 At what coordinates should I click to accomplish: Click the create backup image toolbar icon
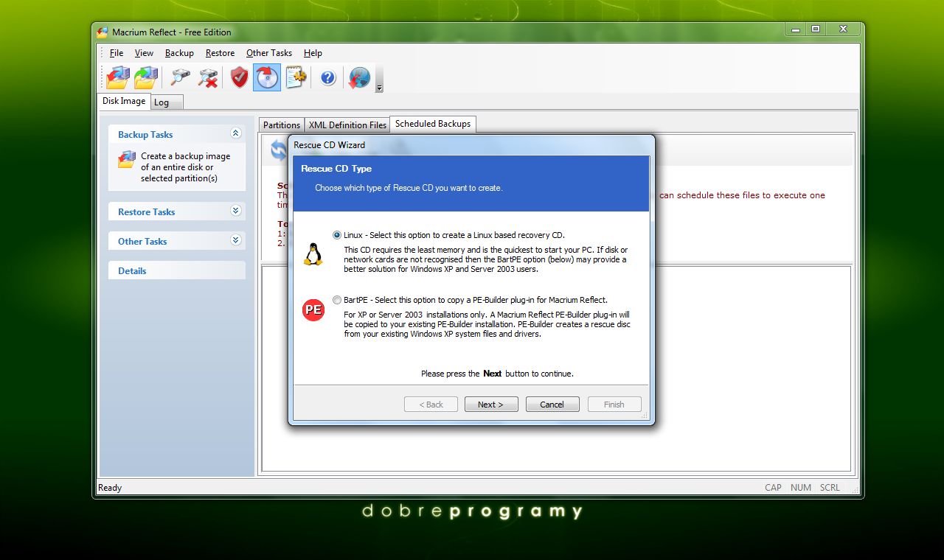(x=118, y=77)
